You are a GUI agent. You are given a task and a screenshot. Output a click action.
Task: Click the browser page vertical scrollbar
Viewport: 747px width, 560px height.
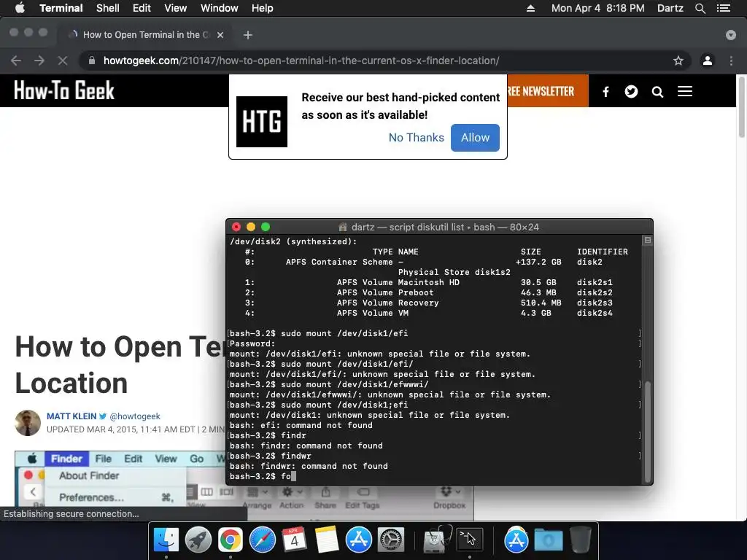[x=741, y=107]
